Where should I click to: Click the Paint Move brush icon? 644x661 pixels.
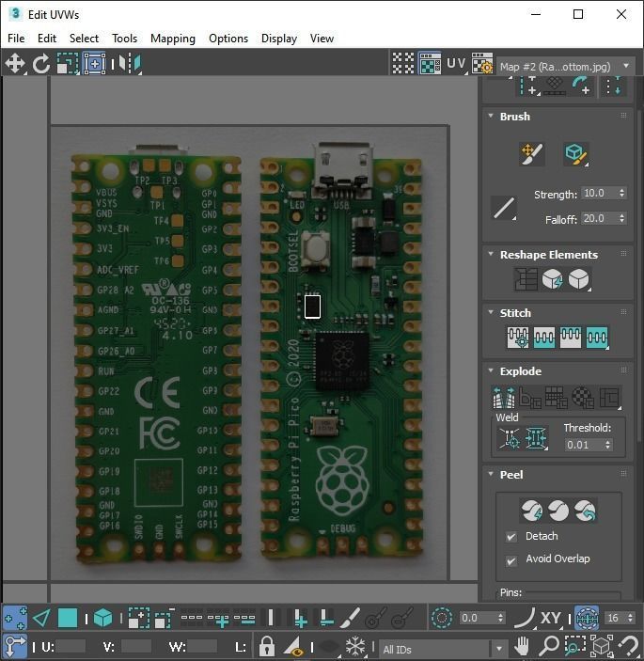tap(532, 154)
